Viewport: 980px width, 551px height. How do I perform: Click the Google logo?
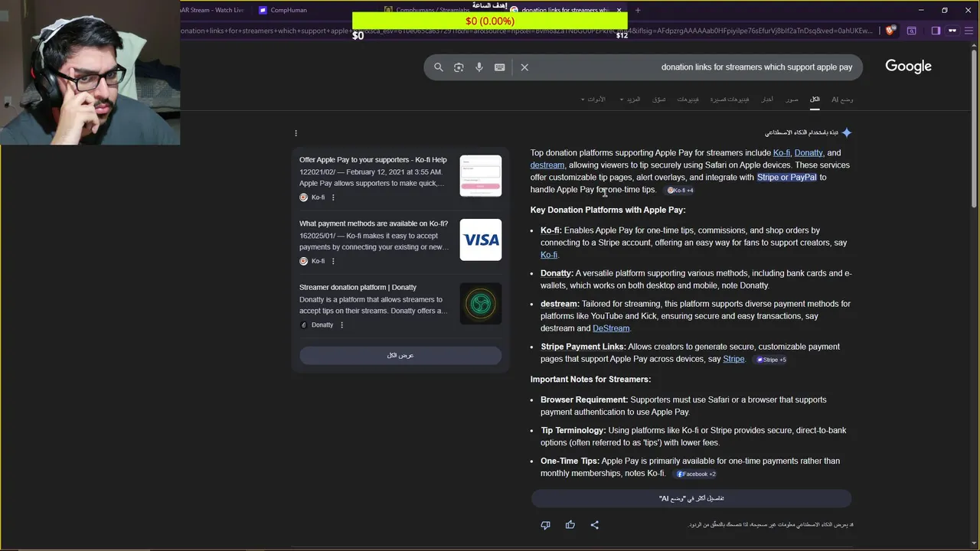point(908,67)
